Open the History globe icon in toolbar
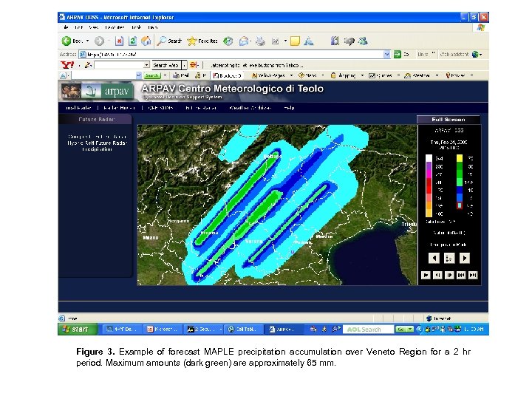The width and height of the screenshot is (532, 399). [x=228, y=41]
